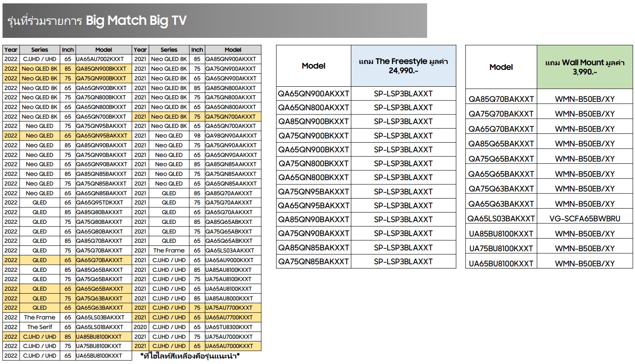The width and height of the screenshot is (635, 364).
Task: Click model QA65QN700AKXXT
Action: (x=233, y=126)
